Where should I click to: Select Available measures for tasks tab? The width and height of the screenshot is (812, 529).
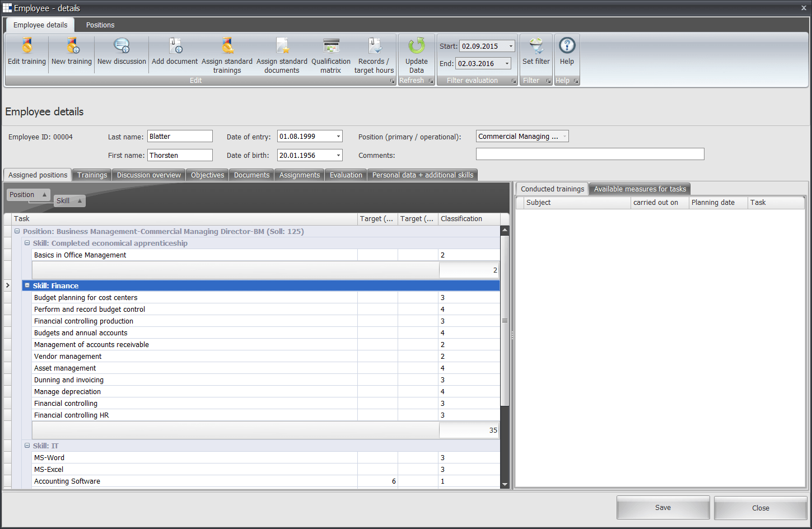pos(640,189)
